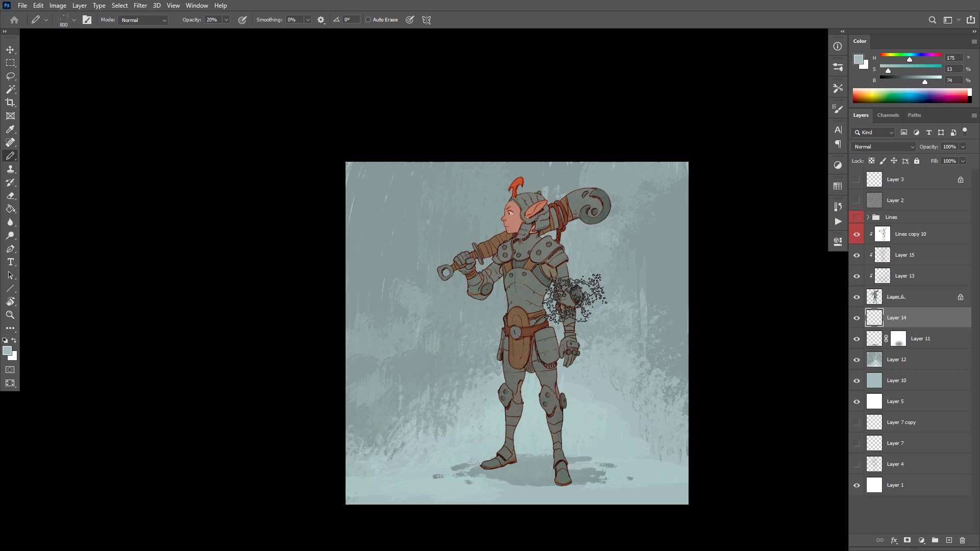Open the Filter menu

point(140,6)
